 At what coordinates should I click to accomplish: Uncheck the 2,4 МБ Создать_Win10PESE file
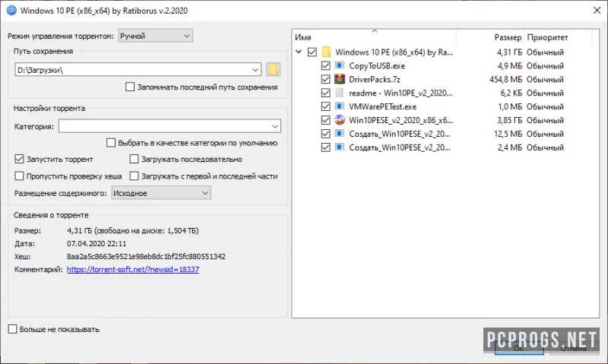click(x=326, y=147)
